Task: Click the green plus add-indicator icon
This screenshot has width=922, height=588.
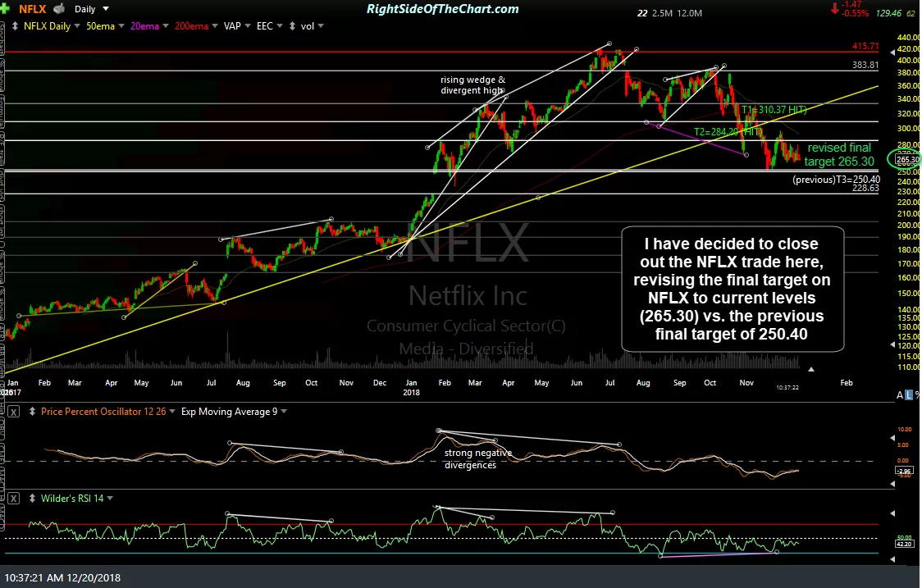Action: (x=6, y=9)
